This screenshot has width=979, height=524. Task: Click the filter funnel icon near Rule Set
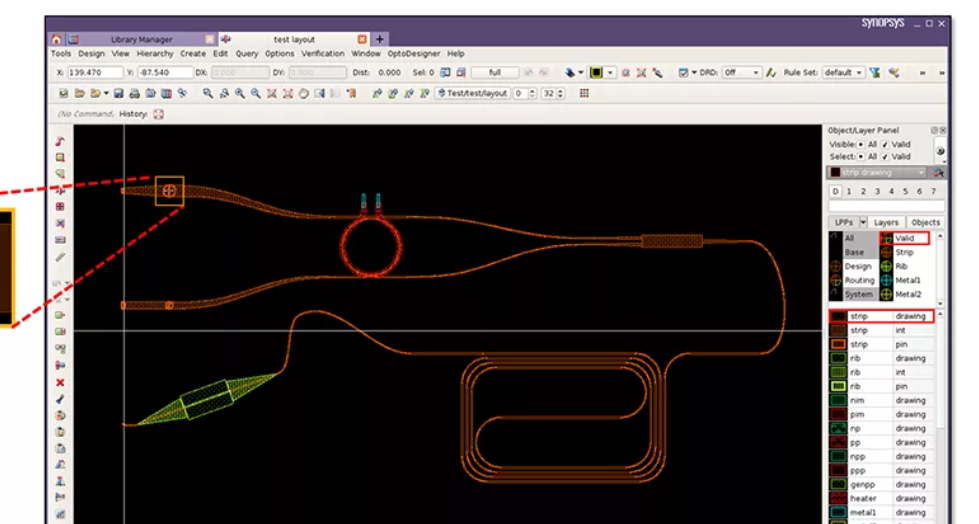click(874, 73)
